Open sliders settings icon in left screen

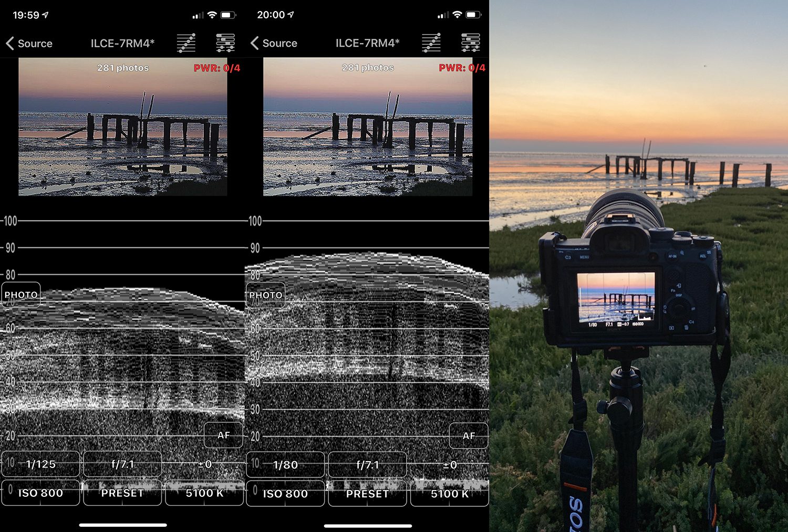pyautogui.click(x=225, y=43)
